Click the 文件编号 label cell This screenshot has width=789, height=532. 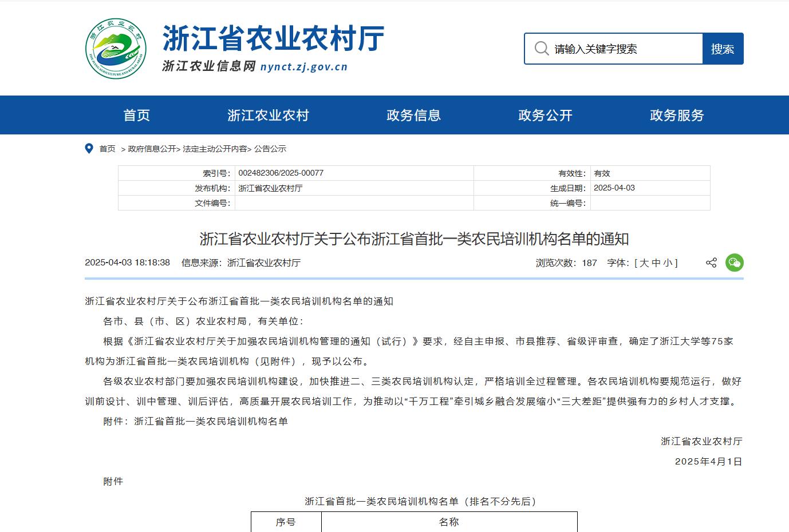(x=176, y=203)
